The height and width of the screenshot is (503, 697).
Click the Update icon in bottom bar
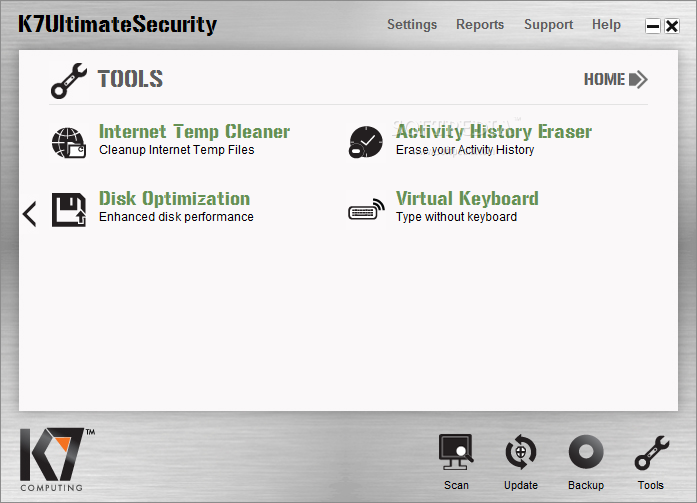coord(521,452)
